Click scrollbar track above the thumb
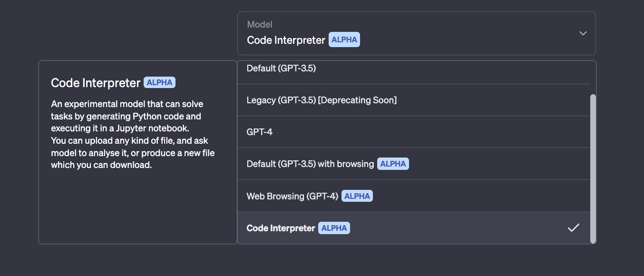The image size is (644, 276). [x=593, y=78]
